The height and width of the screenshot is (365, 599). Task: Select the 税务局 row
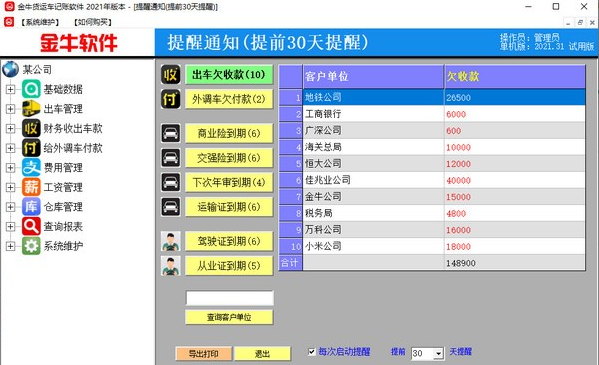tap(432, 213)
